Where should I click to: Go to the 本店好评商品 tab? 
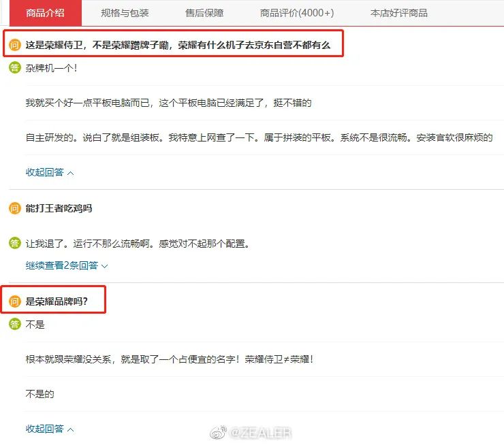pyautogui.click(x=399, y=13)
